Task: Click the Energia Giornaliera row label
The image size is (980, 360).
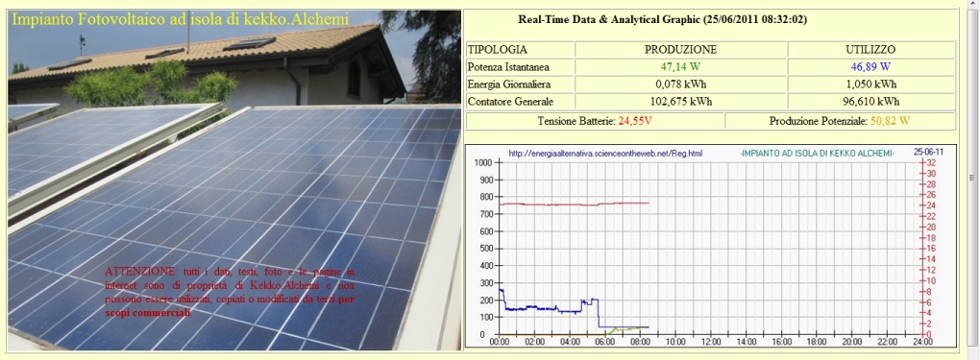Action: (509, 84)
